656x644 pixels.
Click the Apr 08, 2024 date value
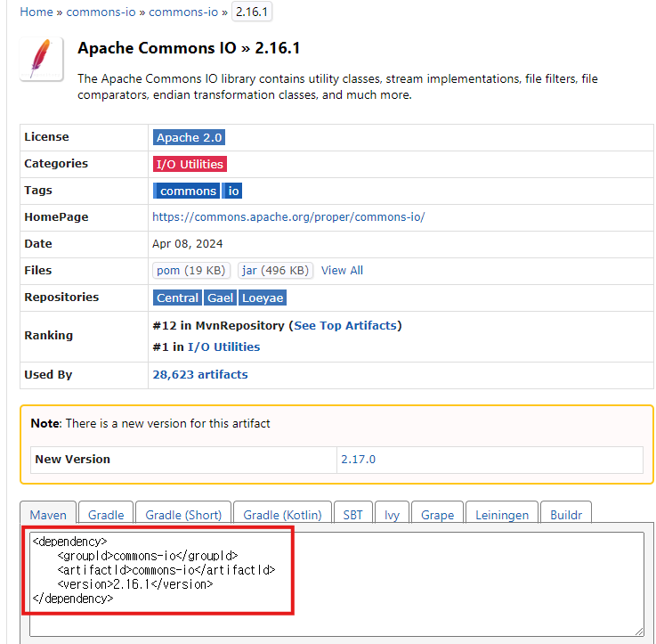click(x=188, y=244)
